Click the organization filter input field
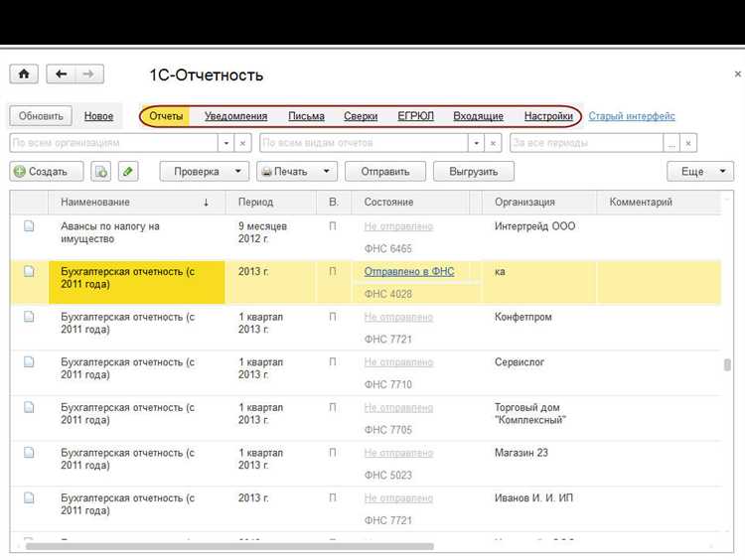Image resolution: width=745 pixels, height=560 pixels. point(114,143)
